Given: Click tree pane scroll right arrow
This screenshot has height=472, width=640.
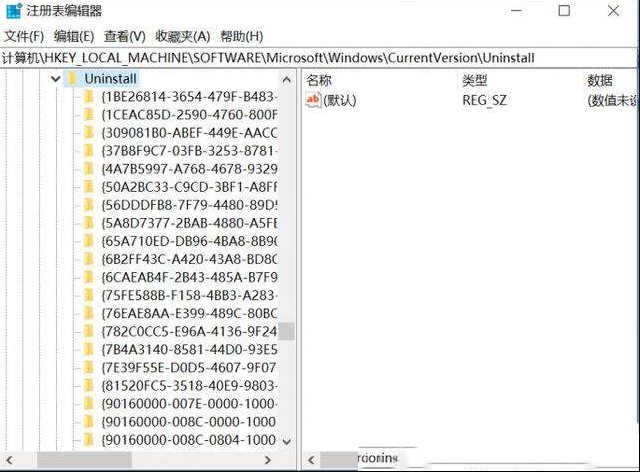Looking at the screenshot, I should [x=267, y=460].
